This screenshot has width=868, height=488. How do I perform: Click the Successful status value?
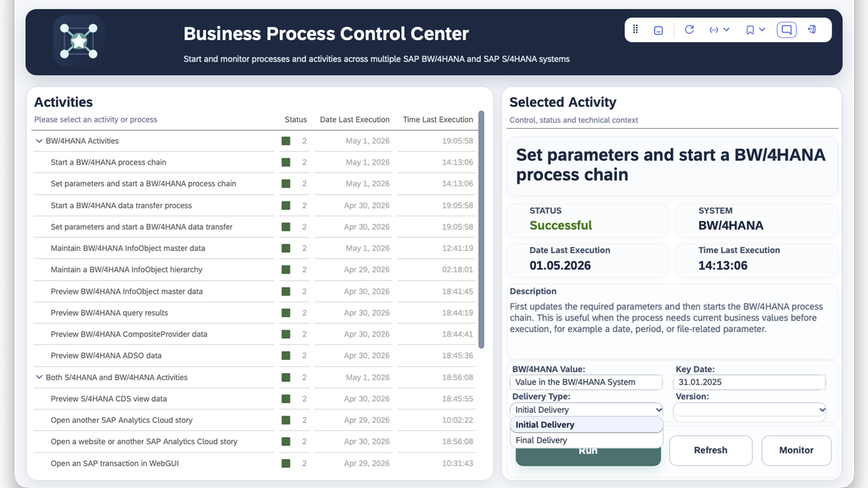click(561, 226)
